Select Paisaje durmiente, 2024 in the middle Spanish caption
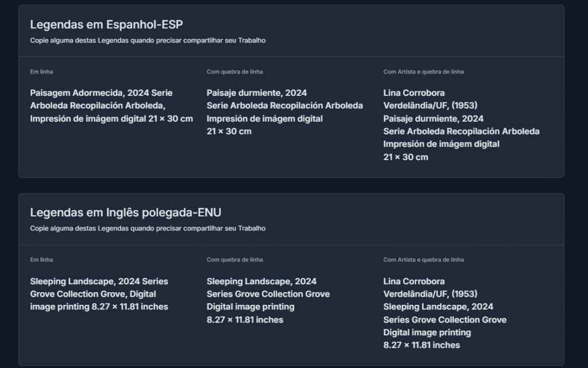588x368 pixels. 257,93
